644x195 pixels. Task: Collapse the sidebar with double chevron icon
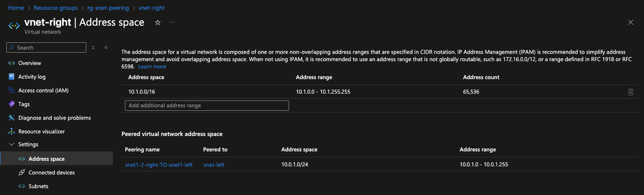(x=106, y=47)
